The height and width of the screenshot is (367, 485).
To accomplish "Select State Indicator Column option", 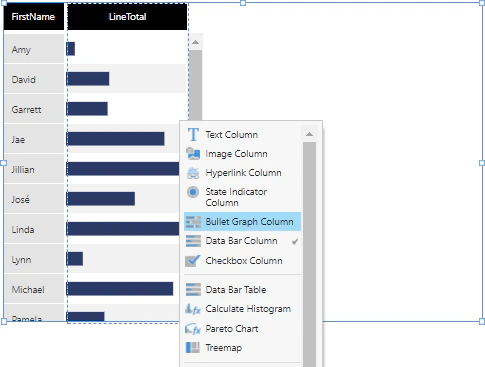I will pyautogui.click(x=242, y=197).
